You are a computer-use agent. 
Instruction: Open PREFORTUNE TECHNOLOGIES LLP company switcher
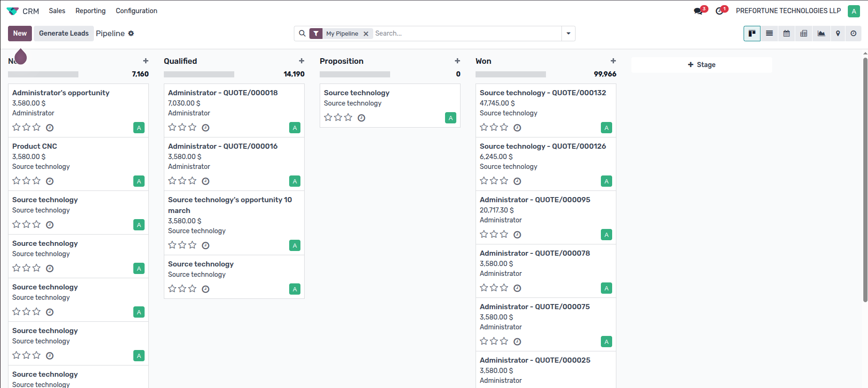tap(788, 11)
